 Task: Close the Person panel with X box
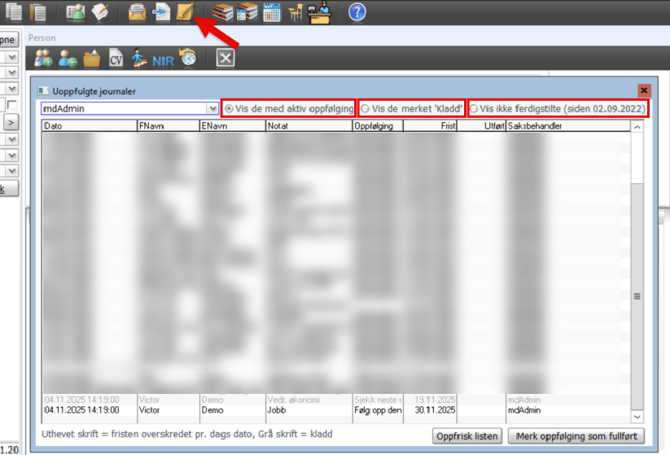tap(225, 58)
